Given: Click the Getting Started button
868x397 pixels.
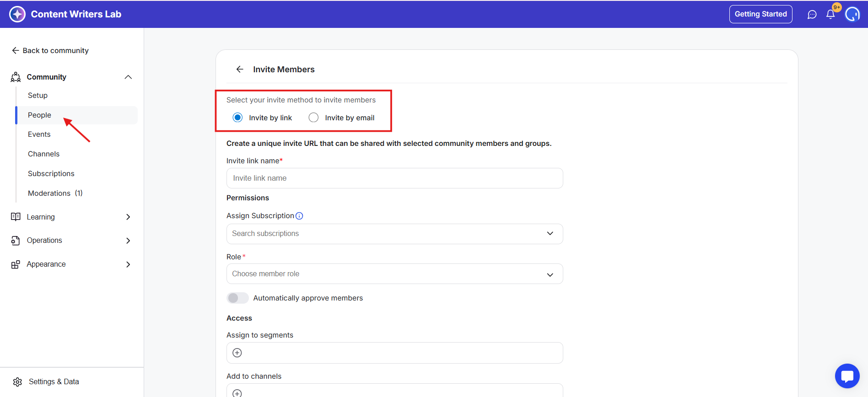Looking at the screenshot, I should click(760, 14).
